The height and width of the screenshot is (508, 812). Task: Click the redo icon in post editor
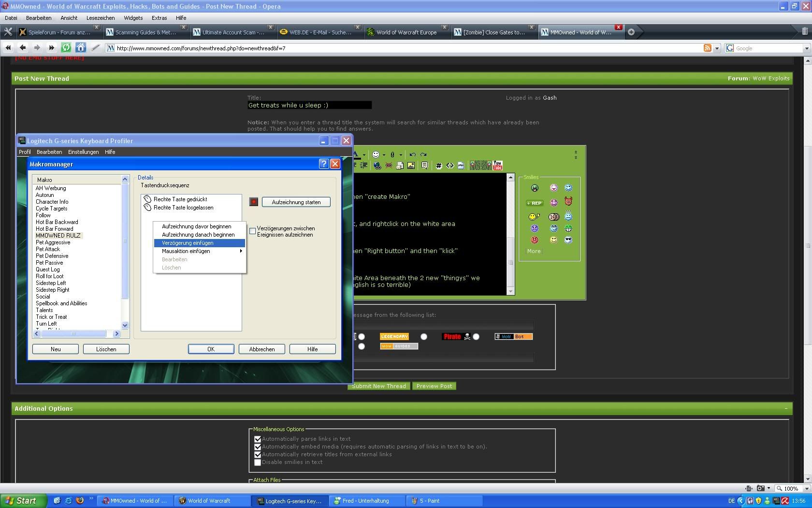point(423,154)
